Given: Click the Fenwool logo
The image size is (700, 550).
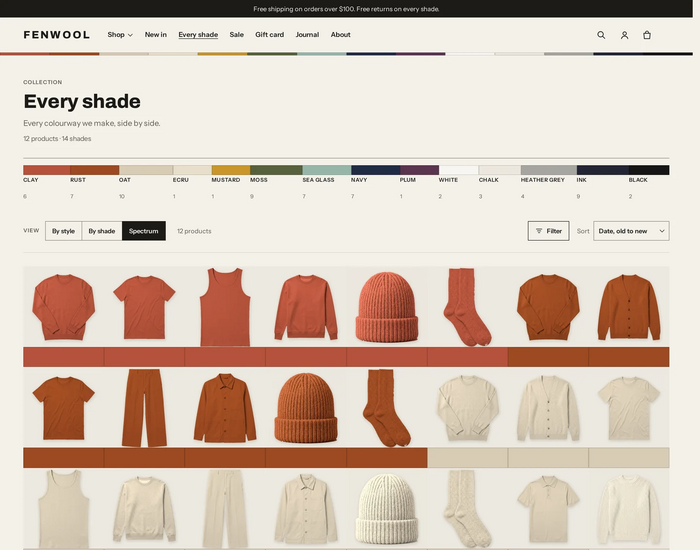Looking at the screenshot, I should (x=57, y=35).
